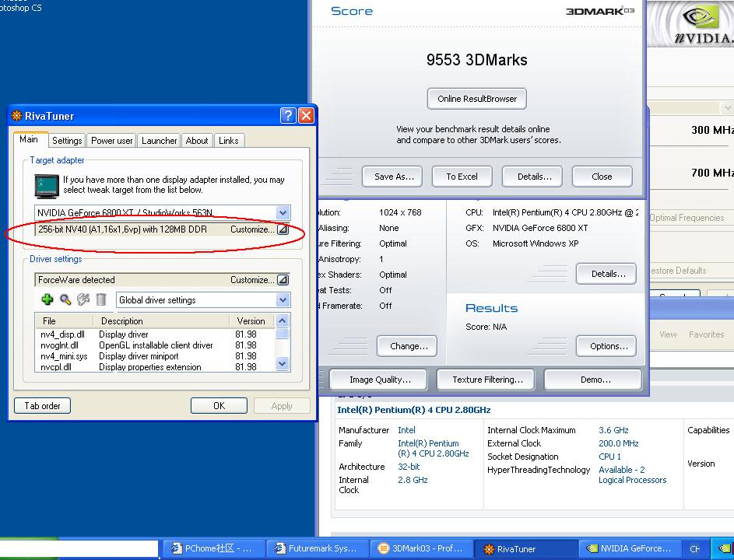This screenshot has width=734, height=560.
Task: Click the magnifying glass icon in Driver settings
Action: tap(65, 299)
